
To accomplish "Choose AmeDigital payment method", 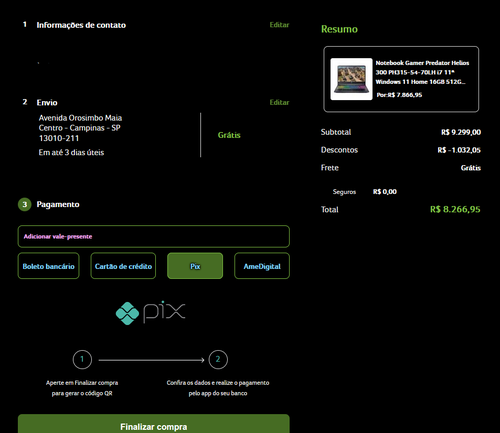I will point(262,266).
